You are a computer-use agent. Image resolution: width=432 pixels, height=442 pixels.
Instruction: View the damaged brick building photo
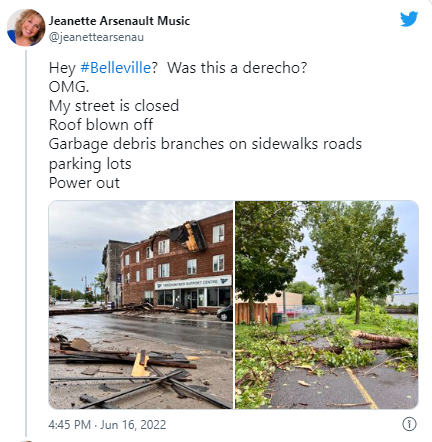coord(141,305)
